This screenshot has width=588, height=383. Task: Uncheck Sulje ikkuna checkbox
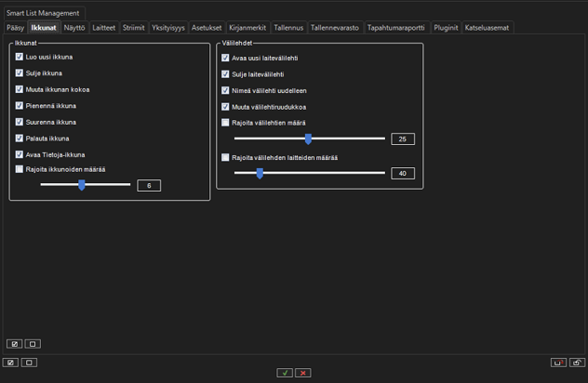click(x=20, y=73)
